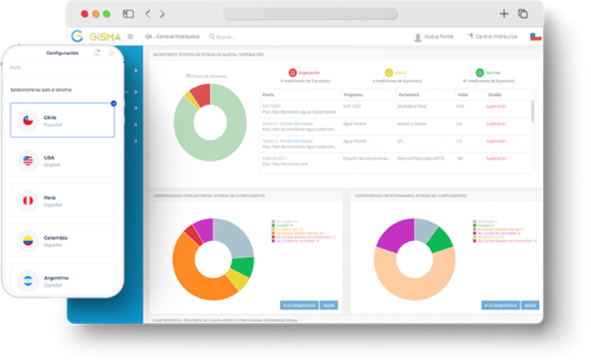Open the browser tabs overview icon

coord(523,14)
